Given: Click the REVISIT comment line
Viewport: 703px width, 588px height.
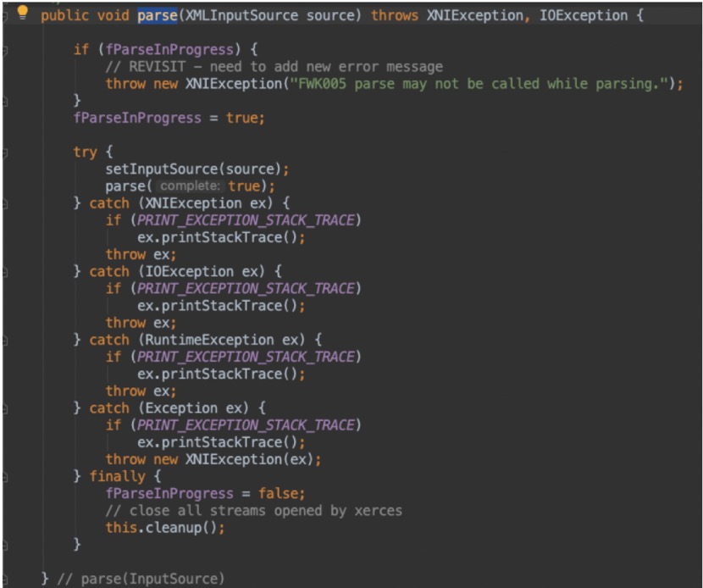Looking at the screenshot, I should pos(274,67).
